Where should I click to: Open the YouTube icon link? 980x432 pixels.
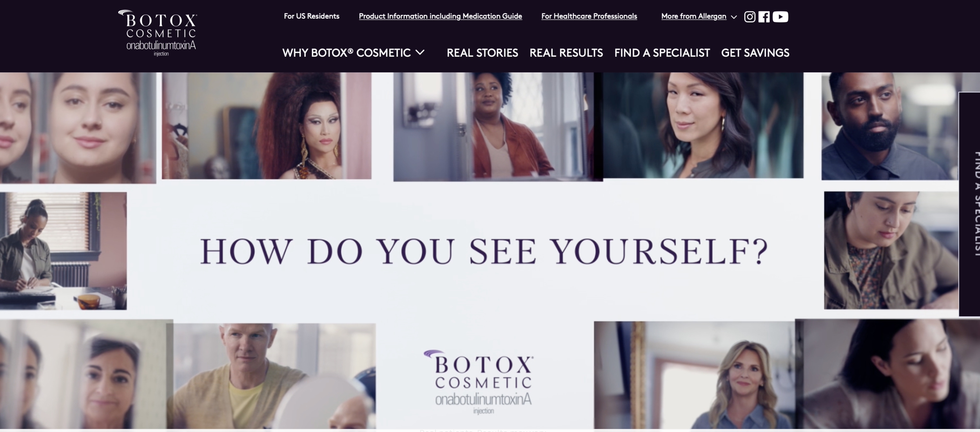[780, 17]
